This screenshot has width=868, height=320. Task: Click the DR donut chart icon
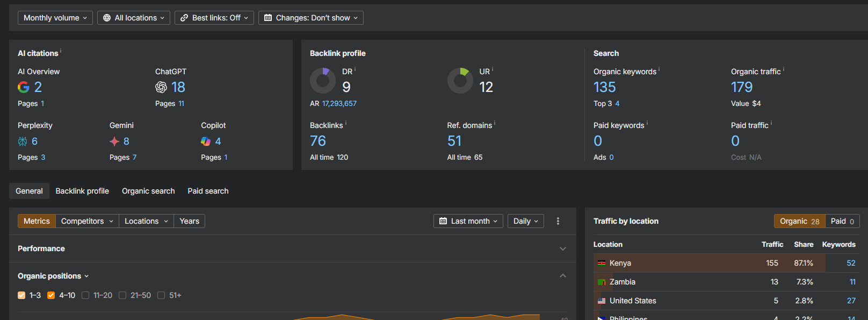(x=323, y=81)
